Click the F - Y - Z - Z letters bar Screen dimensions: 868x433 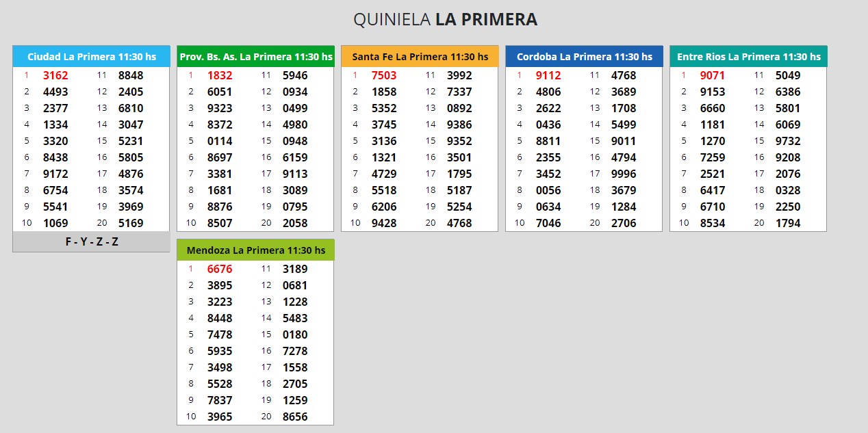click(91, 241)
